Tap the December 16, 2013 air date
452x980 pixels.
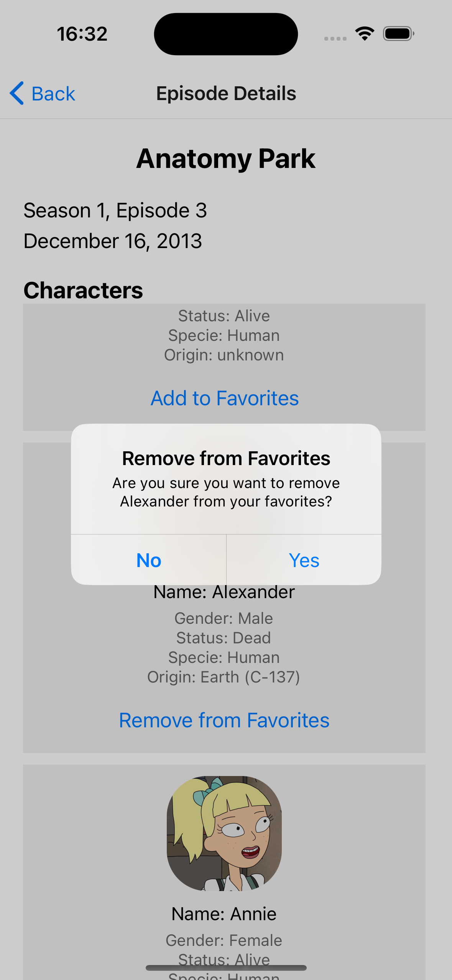pyautogui.click(x=113, y=241)
